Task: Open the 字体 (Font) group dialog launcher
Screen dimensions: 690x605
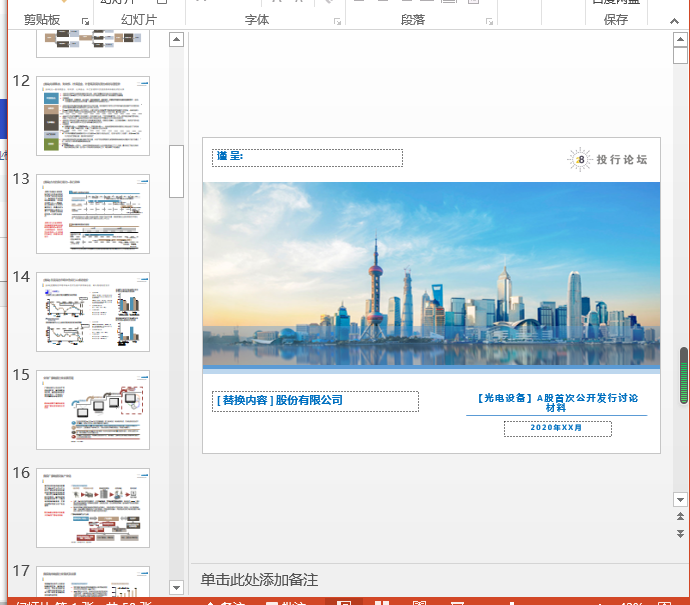Action: pyautogui.click(x=336, y=21)
